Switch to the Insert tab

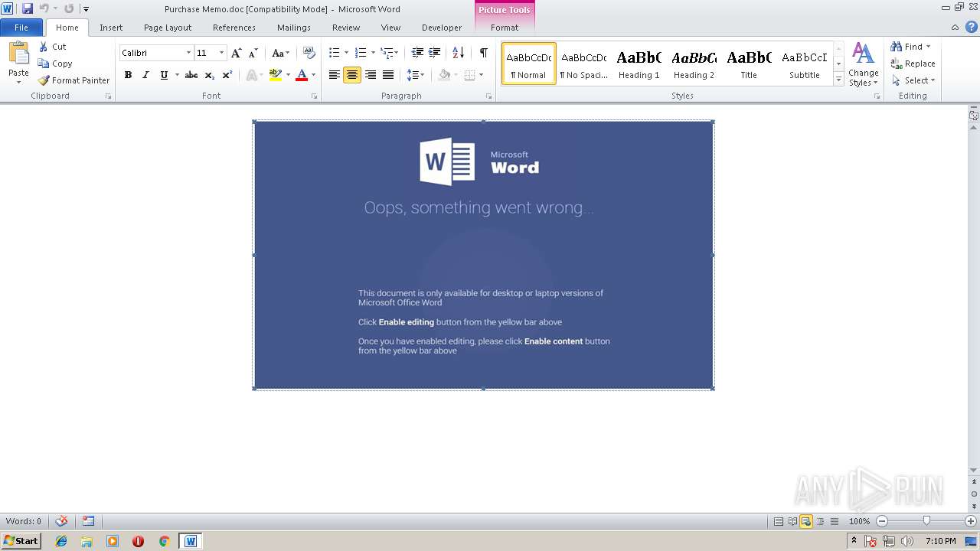111,28
